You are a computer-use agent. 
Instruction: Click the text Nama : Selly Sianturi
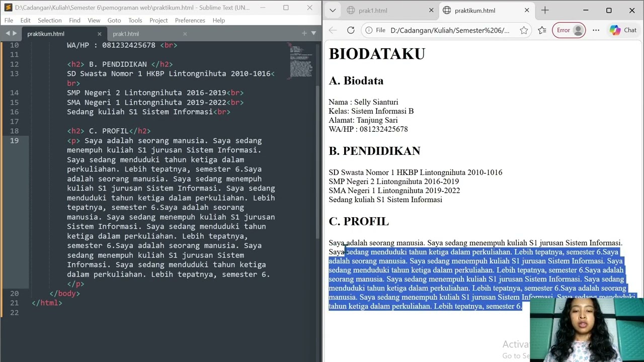pyautogui.click(x=363, y=102)
